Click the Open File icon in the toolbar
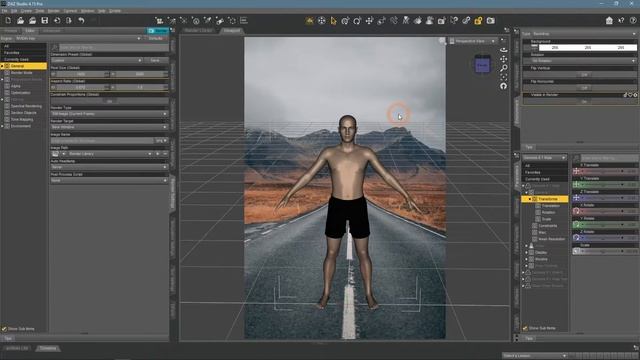640x360 pixels. [20, 20]
